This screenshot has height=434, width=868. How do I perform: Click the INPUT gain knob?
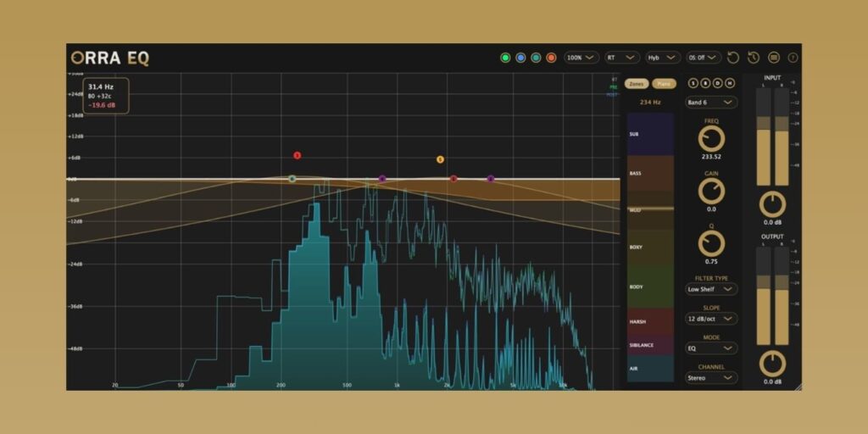click(x=772, y=204)
